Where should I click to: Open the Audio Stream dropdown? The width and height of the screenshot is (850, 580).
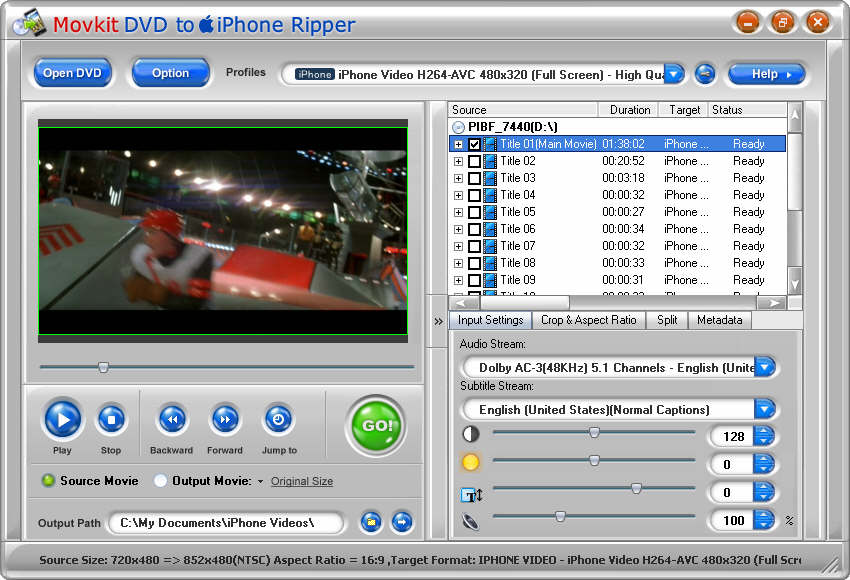[x=764, y=367]
